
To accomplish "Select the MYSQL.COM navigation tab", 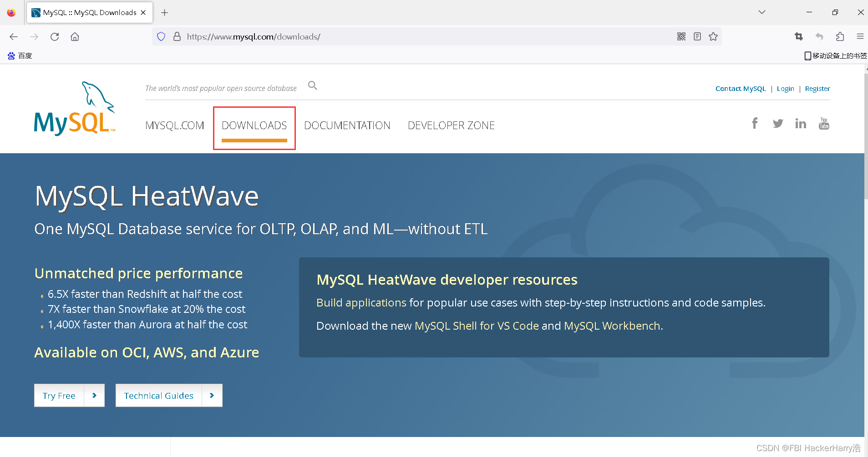I will point(175,126).
